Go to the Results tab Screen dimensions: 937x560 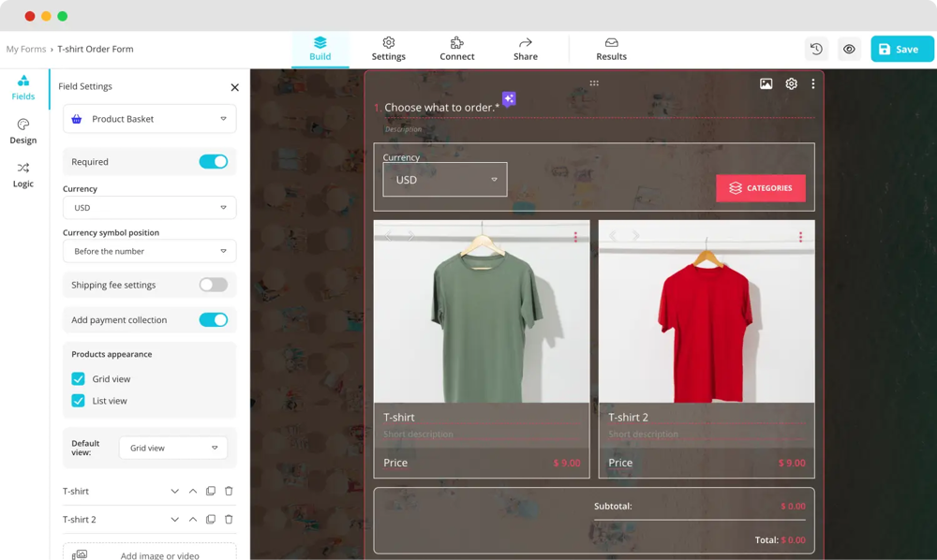click(x=611, y=49)
